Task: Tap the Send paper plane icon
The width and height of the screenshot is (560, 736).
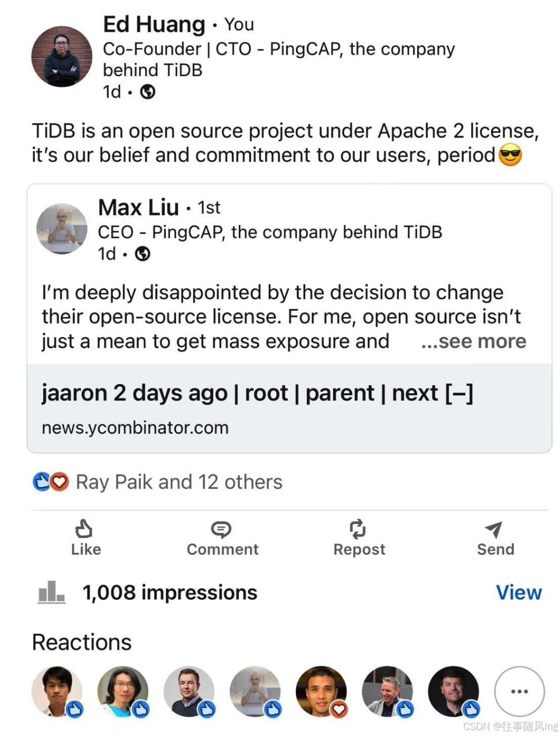Action: 494,529
